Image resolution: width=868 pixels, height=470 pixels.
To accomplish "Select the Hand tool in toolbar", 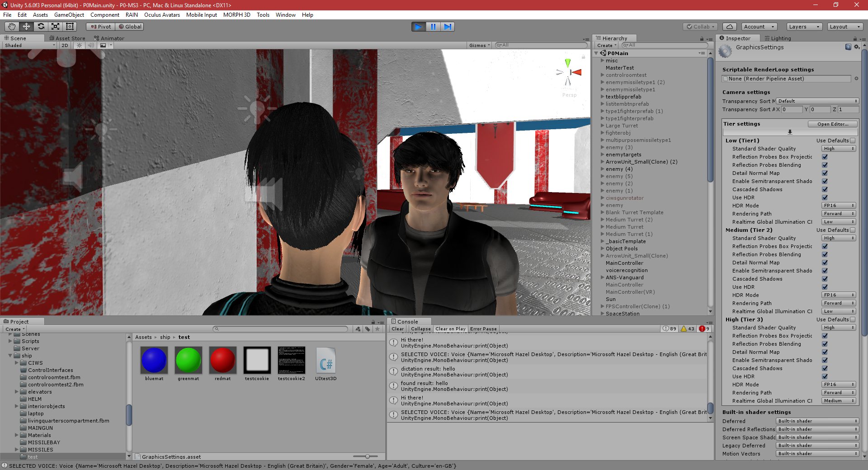I will pos(12,27).
